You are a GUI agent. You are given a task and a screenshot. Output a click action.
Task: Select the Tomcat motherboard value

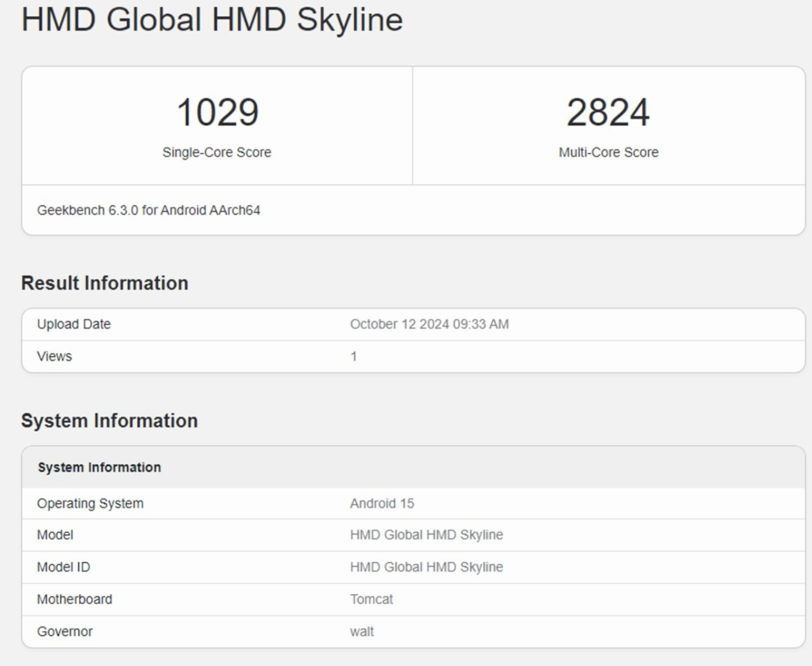[371, 600]
